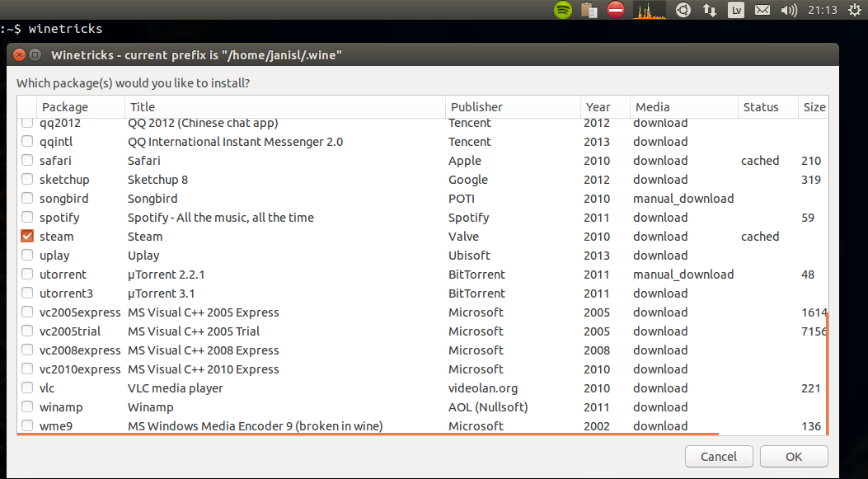This screenshot has height=479, width=868.
Task: Check the sketchup package checkbox
Action: (26, 180)
